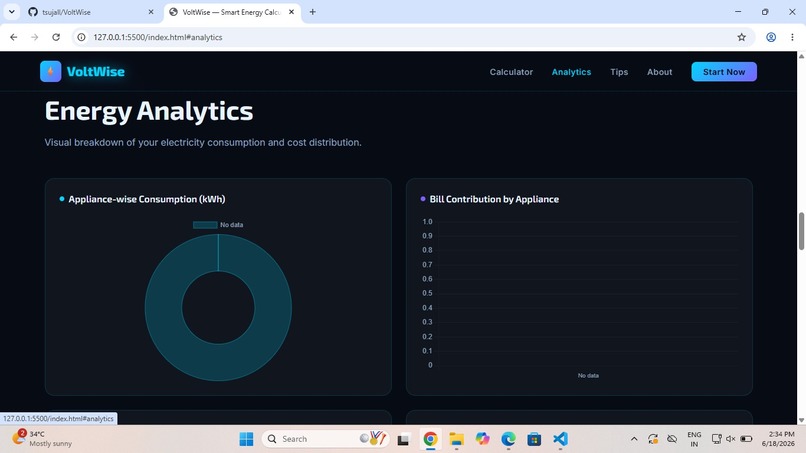Open the Chrome profile icon
This screenshot has width=806, height=453.
pos(771,37)
